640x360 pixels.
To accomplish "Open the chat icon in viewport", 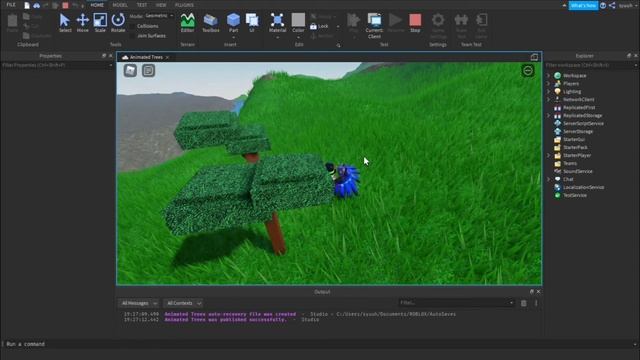I will 148,71.
